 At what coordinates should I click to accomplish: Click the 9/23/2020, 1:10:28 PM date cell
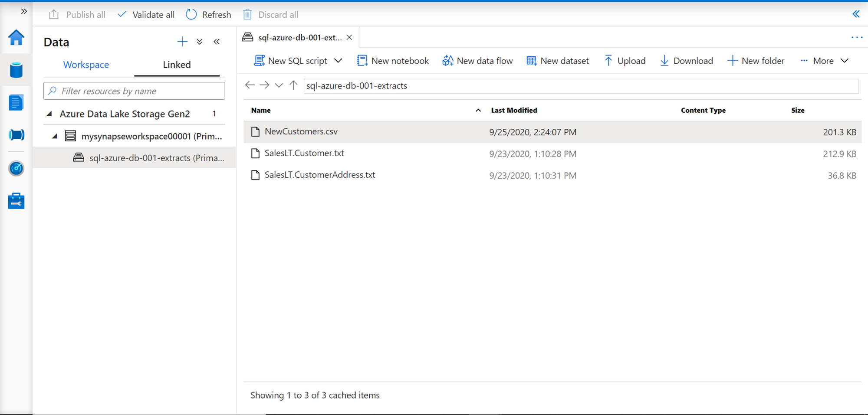(x=533, y=154)
